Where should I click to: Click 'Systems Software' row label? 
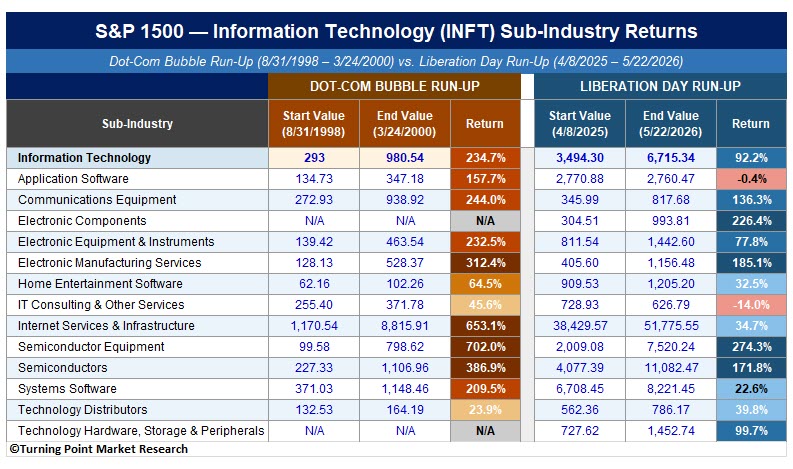67,389
